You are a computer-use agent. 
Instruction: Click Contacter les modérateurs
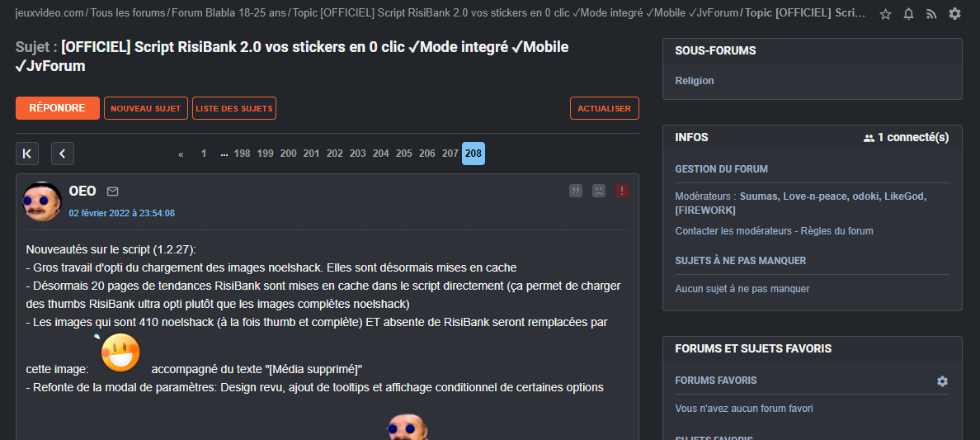coord(733,231)
